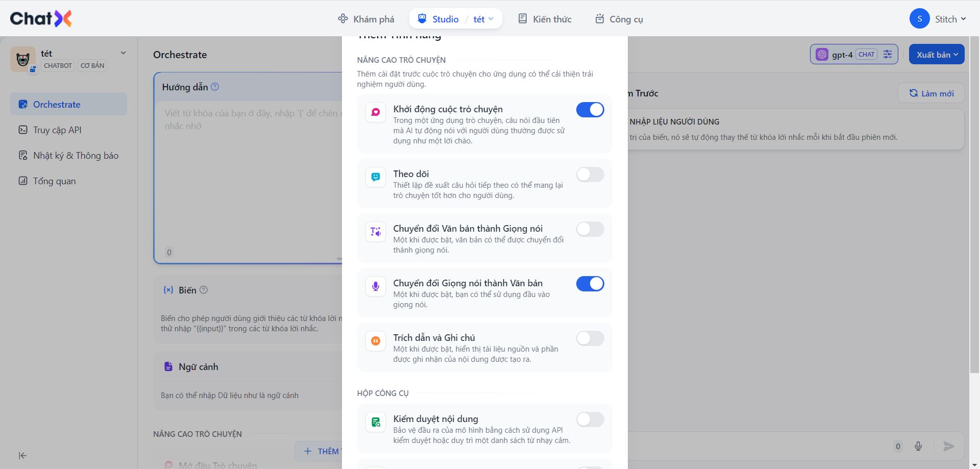Click the tét chatbot avatar icon
Screen dimensions: 980x469
click(x=23, y=60)
